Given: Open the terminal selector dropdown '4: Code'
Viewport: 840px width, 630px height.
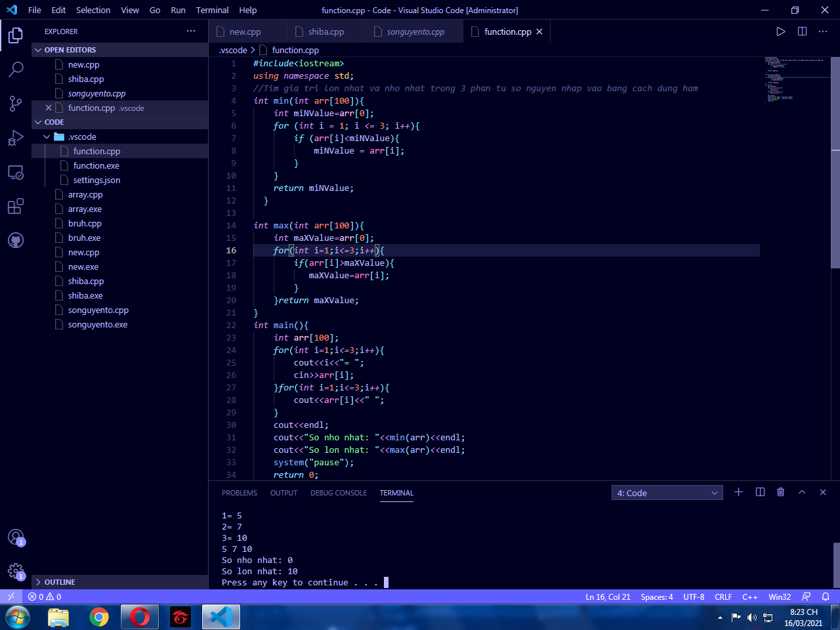Looking at the screenshot, I should [667, 493].
